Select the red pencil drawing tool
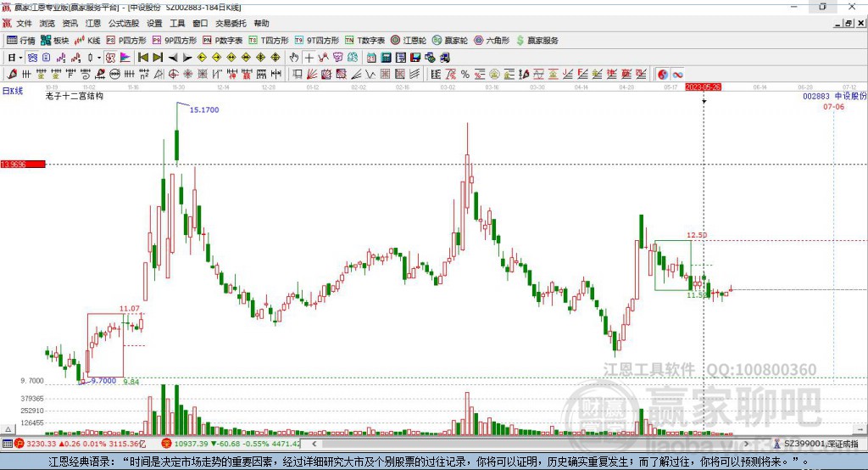This screenshot has width=868, height=470. coord(12,75)
